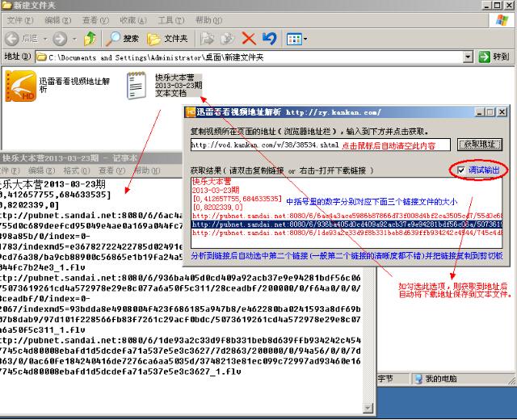This screenshot has width=517, height=420.
Task: Click the blue Undo arrow toolbar icon
Action: (269, 38)
